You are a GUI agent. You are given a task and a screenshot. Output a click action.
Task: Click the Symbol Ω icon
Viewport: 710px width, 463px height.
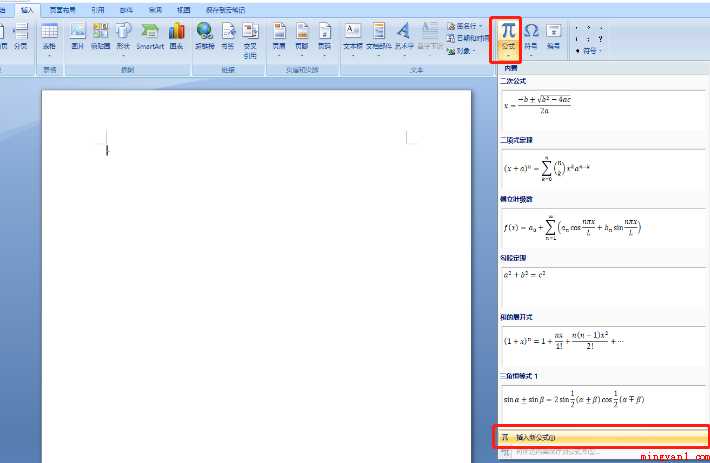(x=531, y=31)
